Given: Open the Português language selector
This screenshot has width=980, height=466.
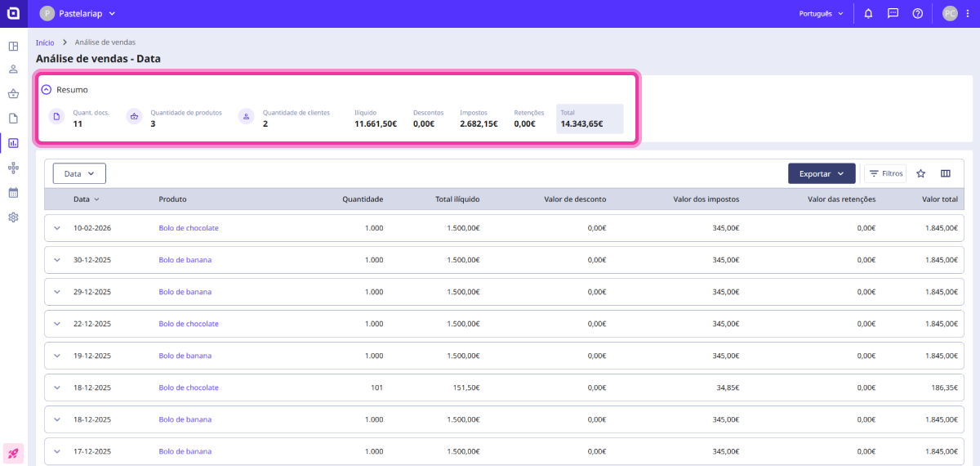Looking at the screenshot, I should [x=821, y=13].
